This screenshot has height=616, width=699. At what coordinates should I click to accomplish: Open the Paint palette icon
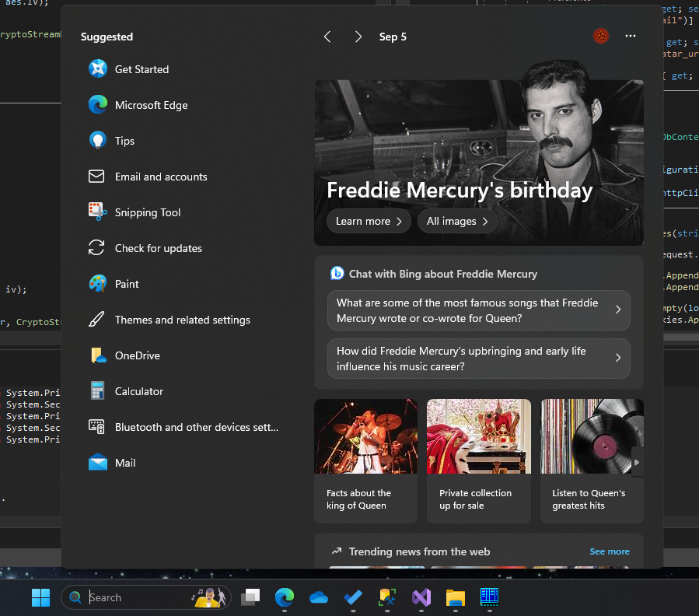98,284
